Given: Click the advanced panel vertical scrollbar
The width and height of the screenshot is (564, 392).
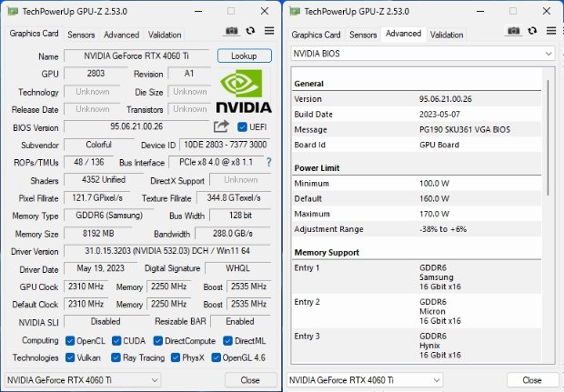Looking at the screenshot, I should coord(549,137).
